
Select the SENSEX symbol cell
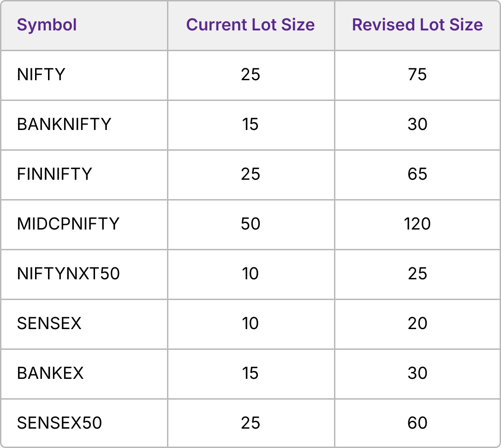pos(49,324)
